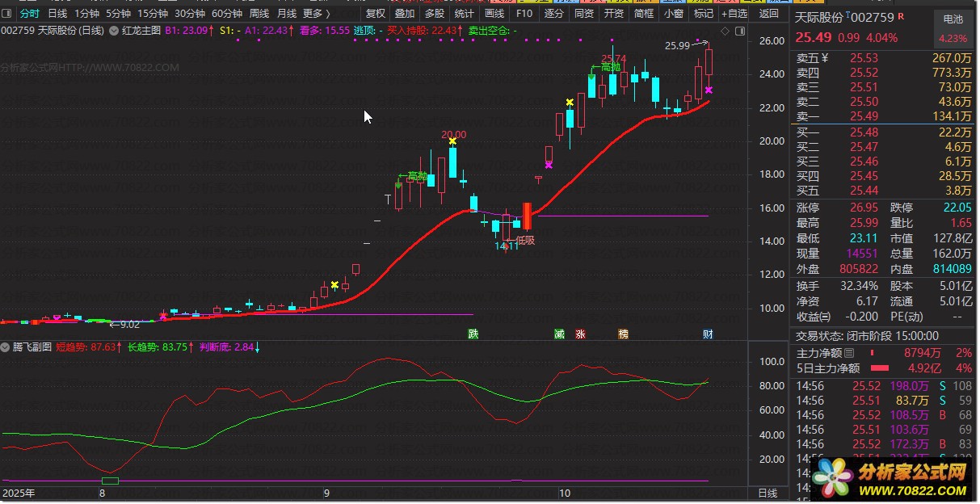Open the 主力净额 detail icon
The width and height of the screenshot is (980, 504).
point(849,353)
